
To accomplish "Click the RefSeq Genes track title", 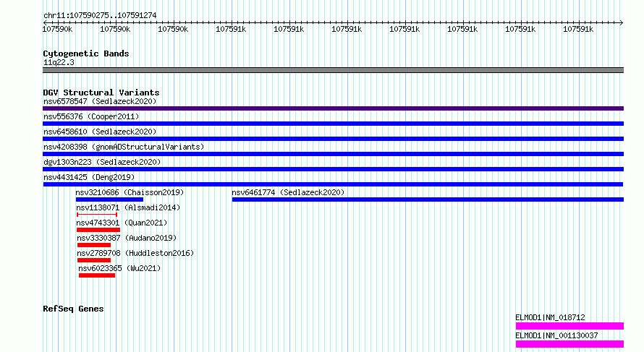I will pos(73,309).
